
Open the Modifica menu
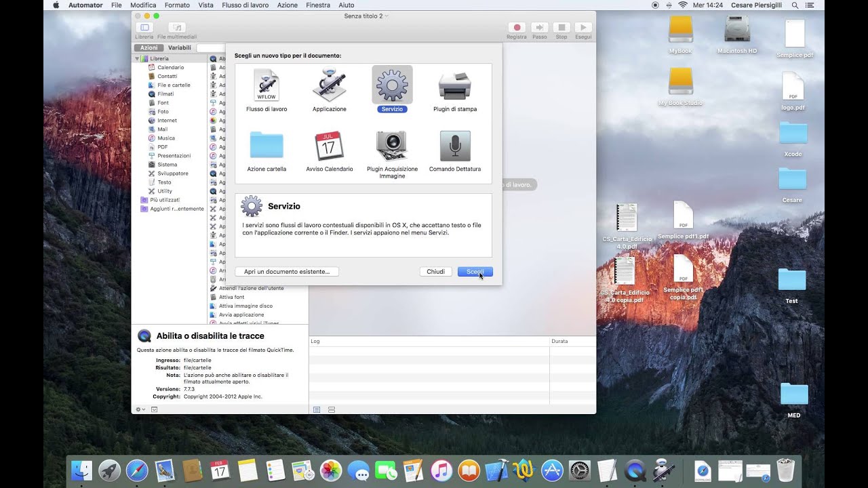coord(143,5)
